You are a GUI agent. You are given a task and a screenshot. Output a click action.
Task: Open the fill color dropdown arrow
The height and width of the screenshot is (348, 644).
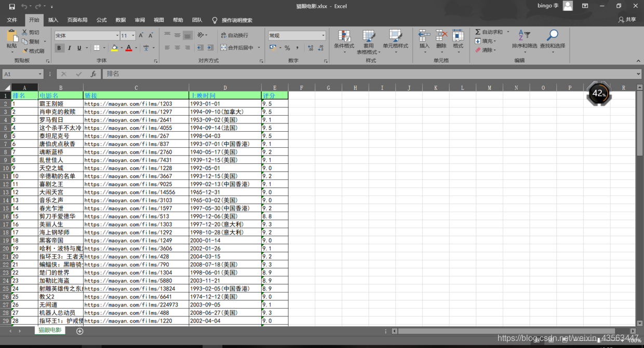coord(121,48)
